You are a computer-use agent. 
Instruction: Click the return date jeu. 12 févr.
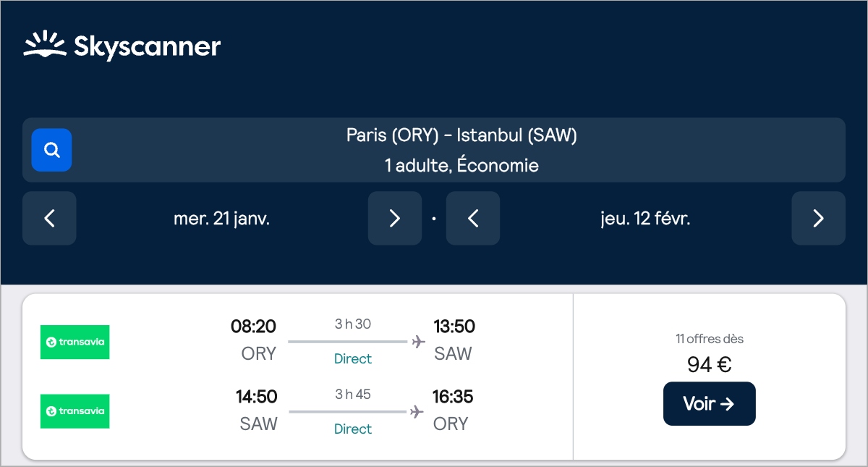click(644, 218)
